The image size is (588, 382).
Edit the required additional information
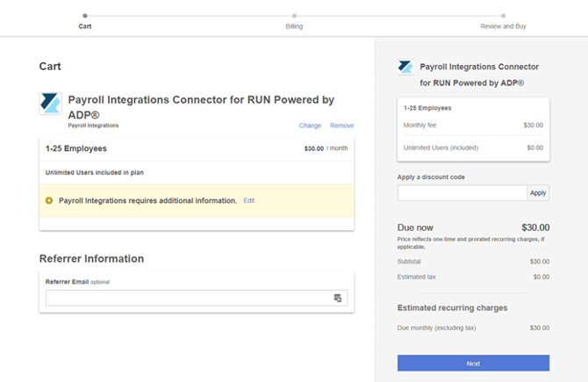click(249, 200)
